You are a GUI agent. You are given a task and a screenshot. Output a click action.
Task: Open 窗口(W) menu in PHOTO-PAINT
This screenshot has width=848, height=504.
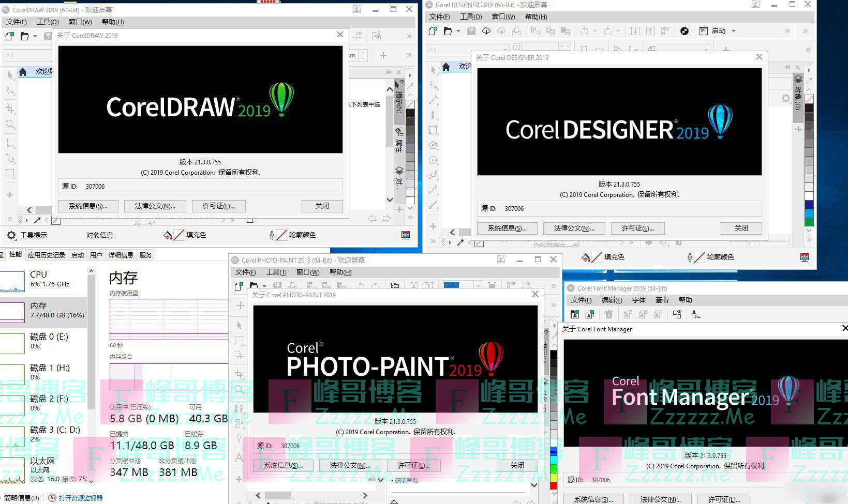[x=308, y=272]
